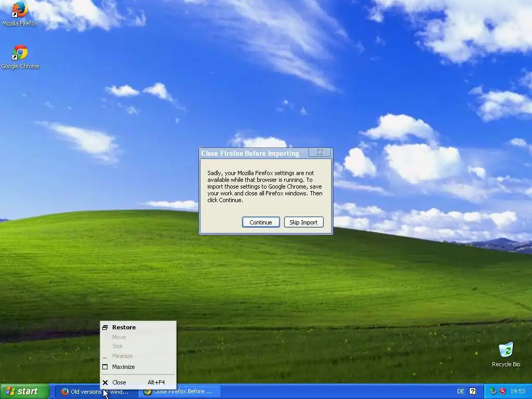Click the language bar help question-mark icon
The image size is (532, 399).
click(x=472, y=391)
